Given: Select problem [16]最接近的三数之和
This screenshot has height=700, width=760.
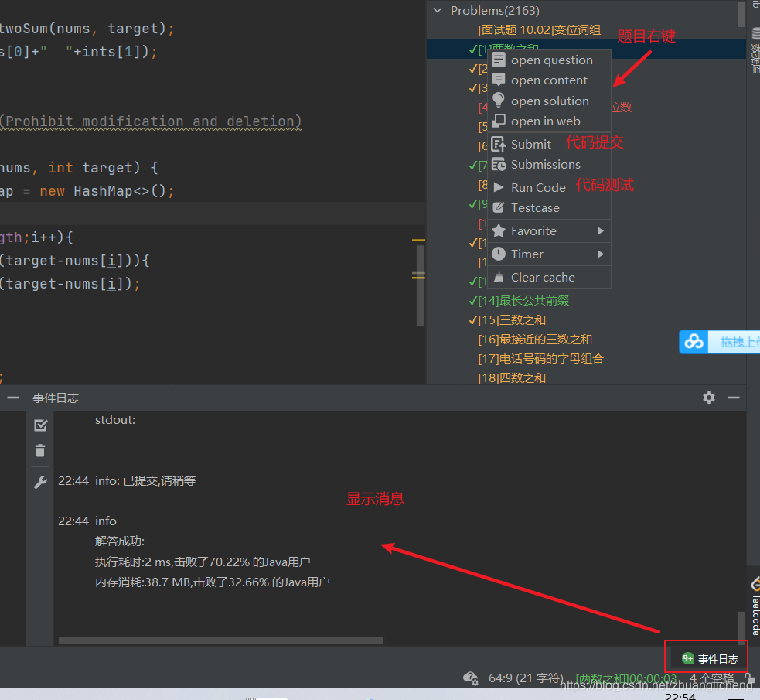Looking at the screenshot, I should tap(535, 340).
